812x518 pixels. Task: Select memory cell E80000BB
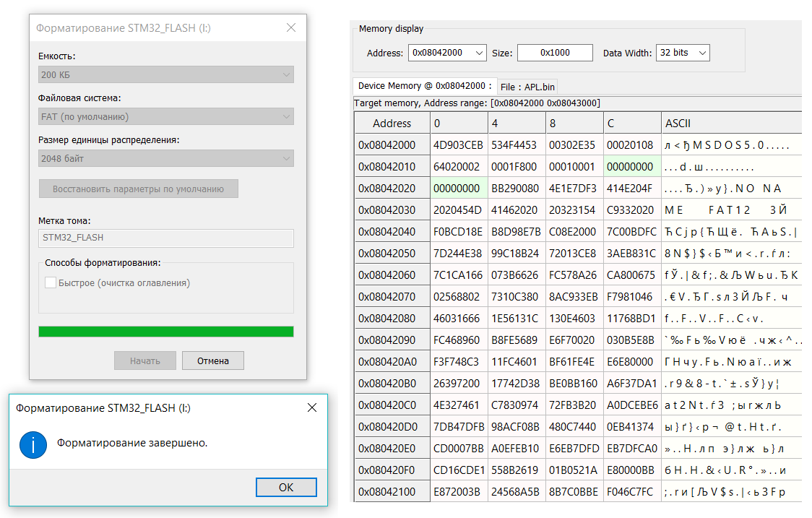pyautogui.click(x=632, y=470)
